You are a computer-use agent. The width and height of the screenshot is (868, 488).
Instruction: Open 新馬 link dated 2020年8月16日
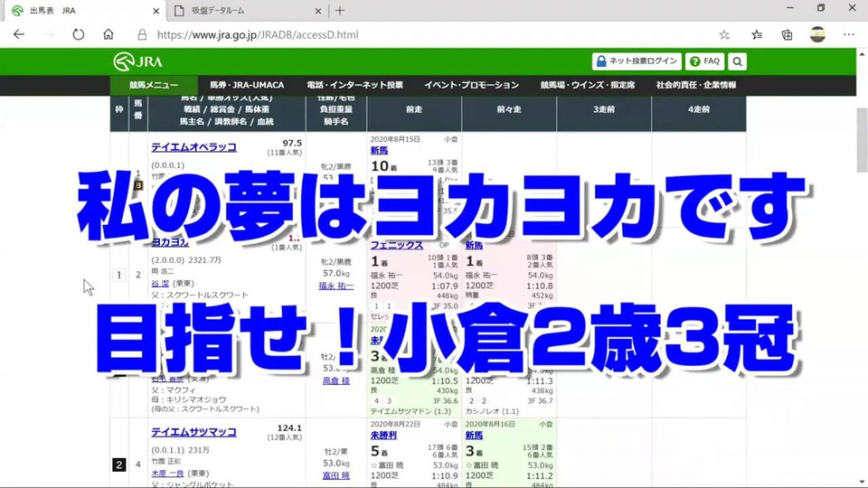475,436
